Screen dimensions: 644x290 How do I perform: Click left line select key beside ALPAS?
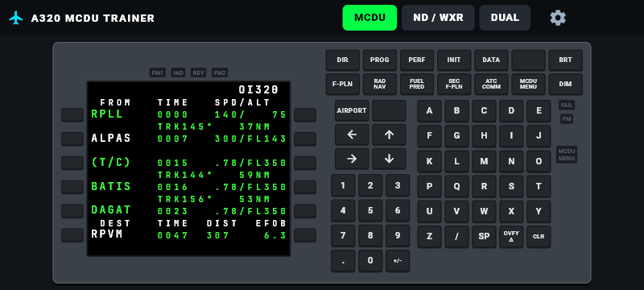click(x=72, y=139)
